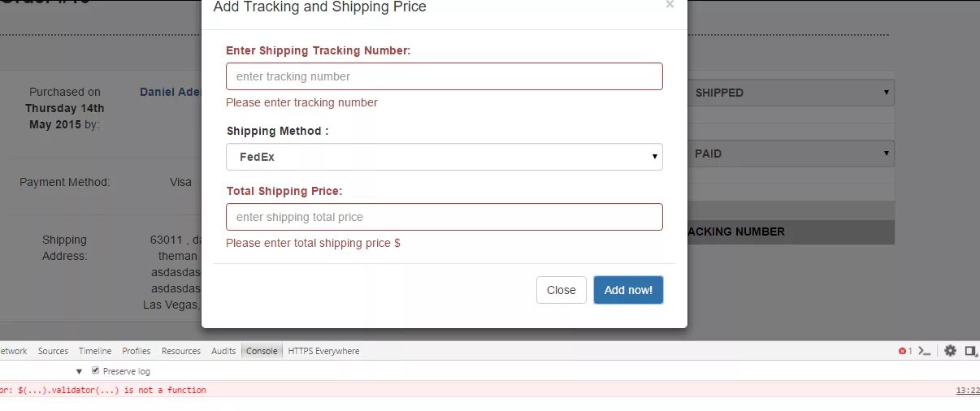
Task: Open the HTTPS Everywhere tab
Action: (323, 351)
